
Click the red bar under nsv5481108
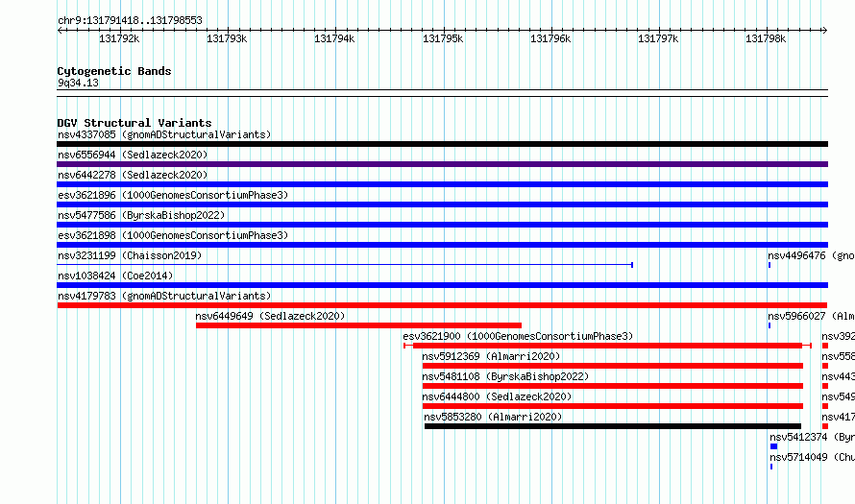[x=613, y=386]
